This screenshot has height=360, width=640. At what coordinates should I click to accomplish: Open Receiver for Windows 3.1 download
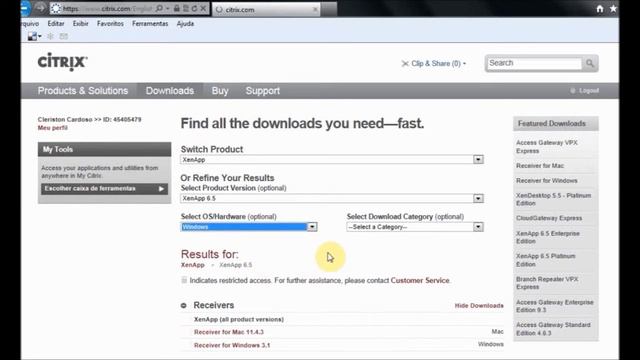click(x=232, y=345)
